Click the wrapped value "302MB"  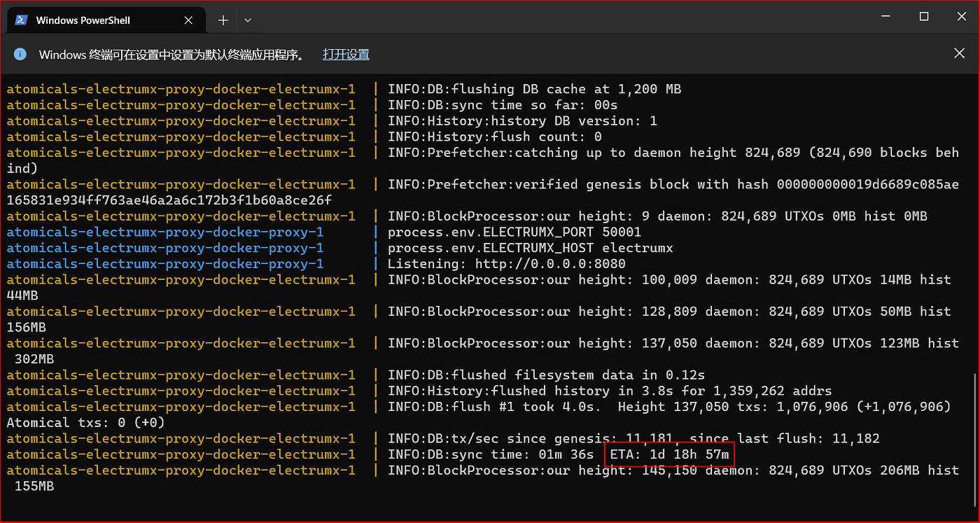click(x=34, y=359)
